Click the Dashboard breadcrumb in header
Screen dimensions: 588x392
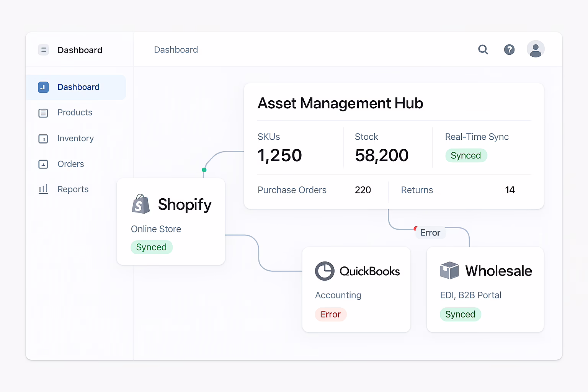pyautogui.click(x=176, y=50)
